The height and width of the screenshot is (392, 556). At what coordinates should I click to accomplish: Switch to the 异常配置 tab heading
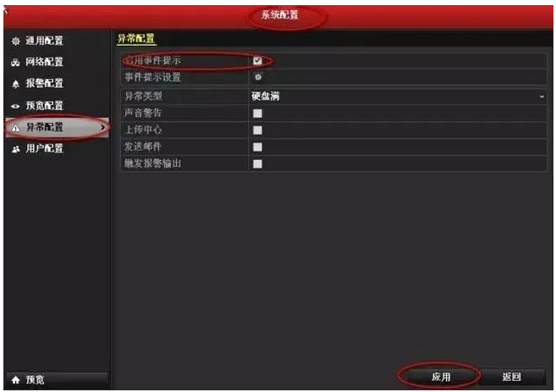coord(136,39)
